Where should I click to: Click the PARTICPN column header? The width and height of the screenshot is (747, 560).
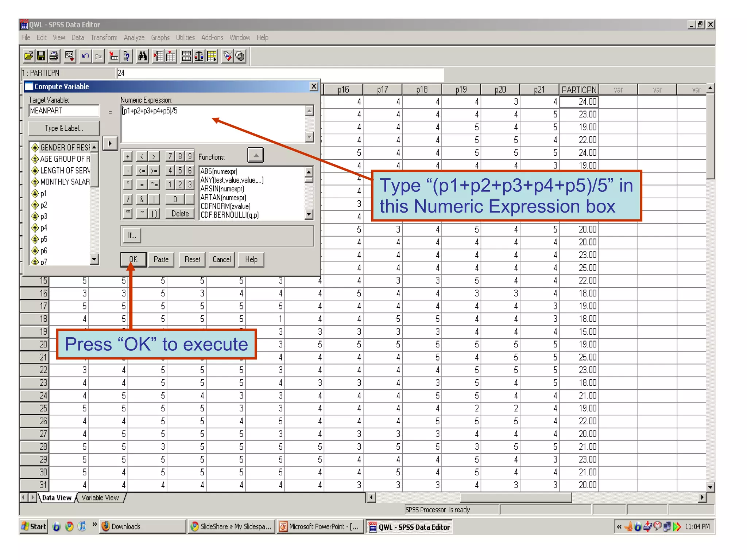point(579,90)
